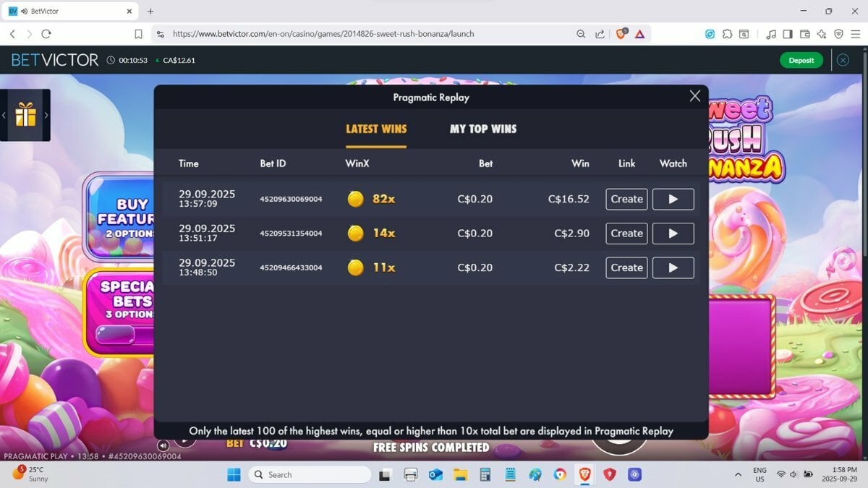Mute game sound with speaker icon

click(163, 445)
